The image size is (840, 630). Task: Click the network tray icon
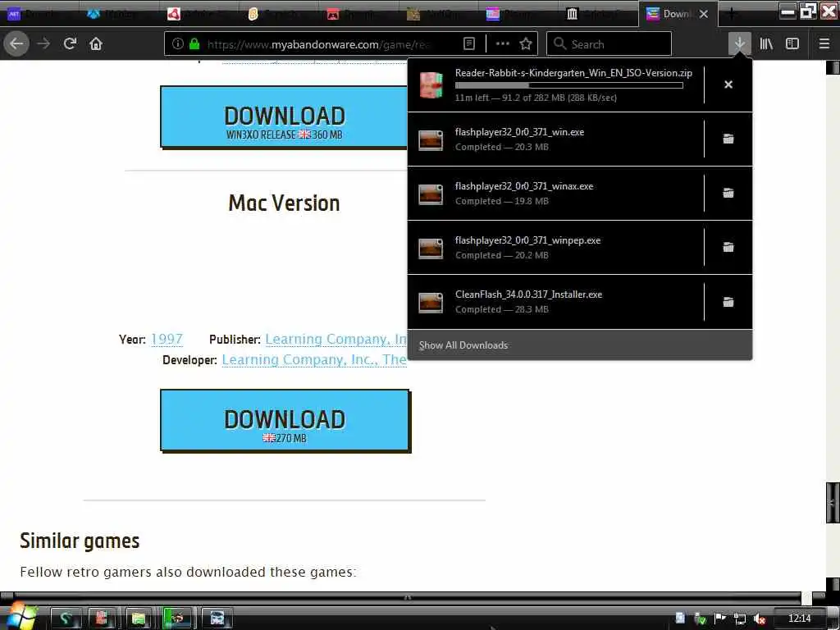point(740,619)
